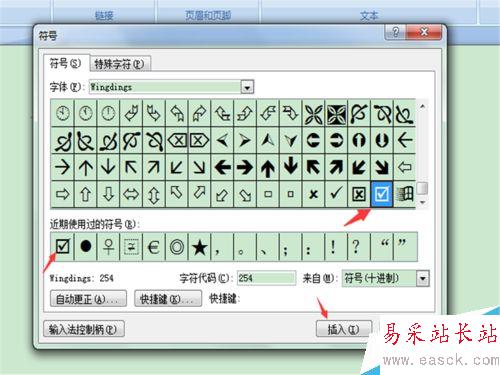Pick the delete-left boxed X symbol
The width and height of the screenshot is (500, 375).
pyautogui.click(x=176, y=140)
